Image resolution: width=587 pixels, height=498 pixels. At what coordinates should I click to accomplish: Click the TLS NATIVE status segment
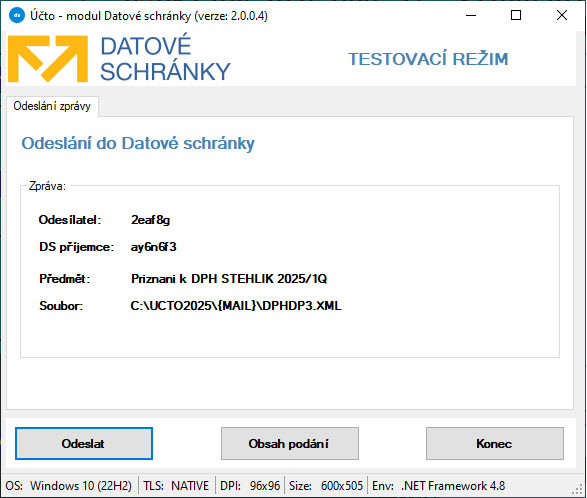coord(176,486)
